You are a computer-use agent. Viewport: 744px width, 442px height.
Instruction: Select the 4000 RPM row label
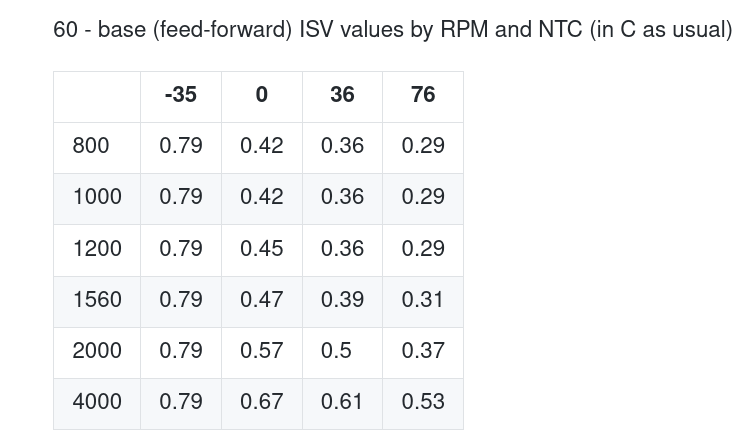(97, 402)
